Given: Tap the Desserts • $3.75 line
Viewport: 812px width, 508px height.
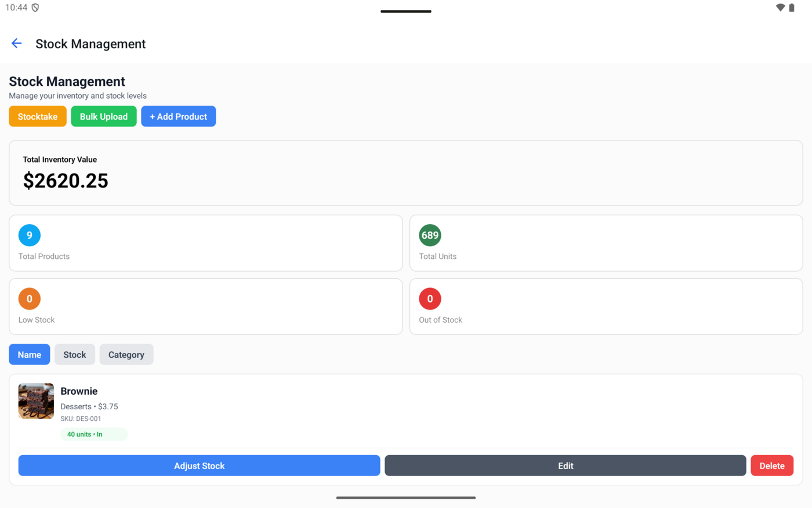Looking at the screenshot, I should [x=89, y=406].
